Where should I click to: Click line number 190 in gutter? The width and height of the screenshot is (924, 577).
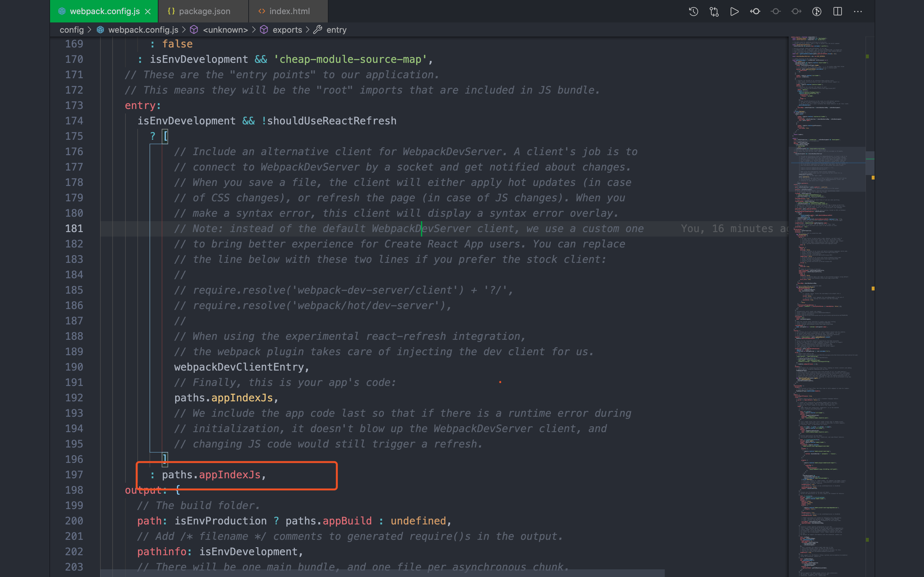[x=74, y=367]
